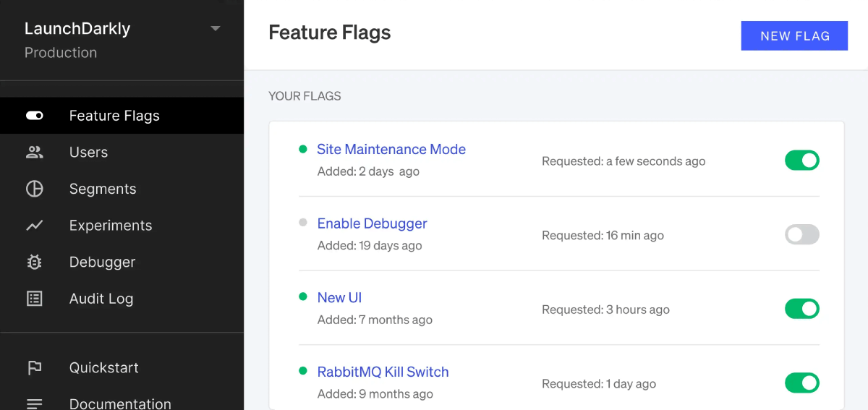
Task: Open the Enable Debugger flag link
Action: pyautogui.click(x=373, y=223)
